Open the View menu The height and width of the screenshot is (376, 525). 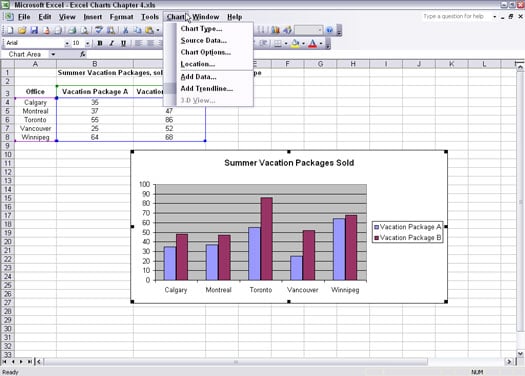pyautogui.click(x=67, y=17)
